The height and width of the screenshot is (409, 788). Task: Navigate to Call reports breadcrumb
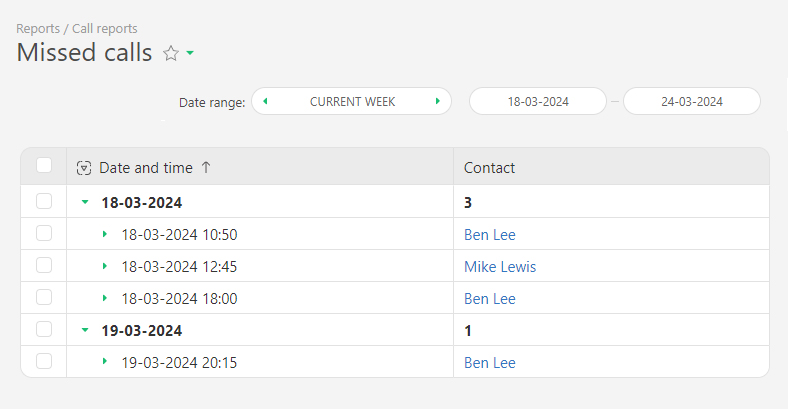point(105,29)
